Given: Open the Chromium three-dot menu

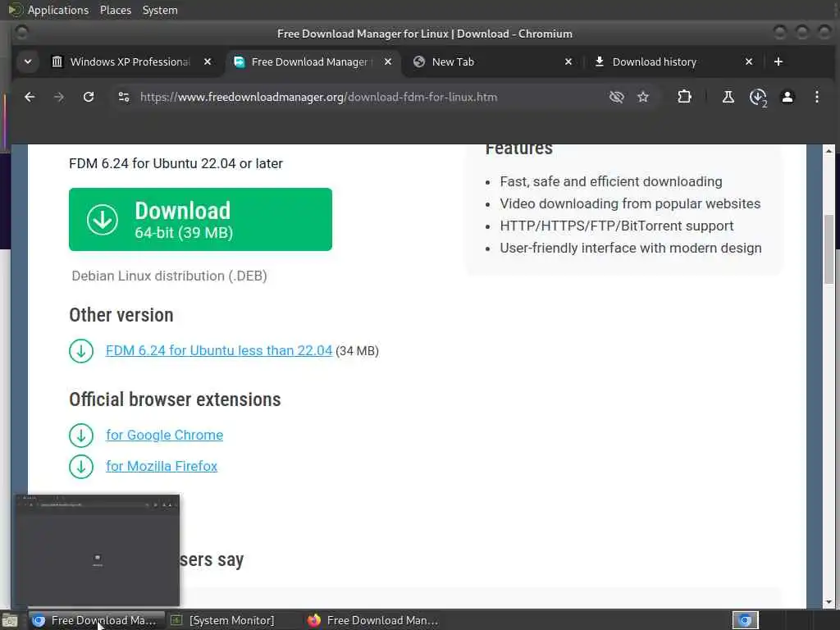Looking at the screenshot, I should (816, 97).
